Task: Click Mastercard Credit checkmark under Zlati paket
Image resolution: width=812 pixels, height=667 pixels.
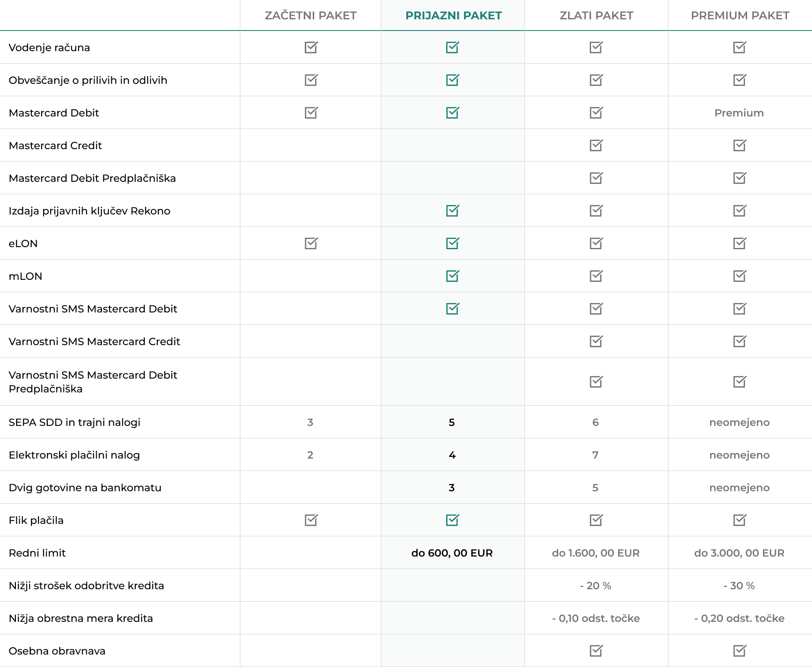Action: tap(596, 145)
